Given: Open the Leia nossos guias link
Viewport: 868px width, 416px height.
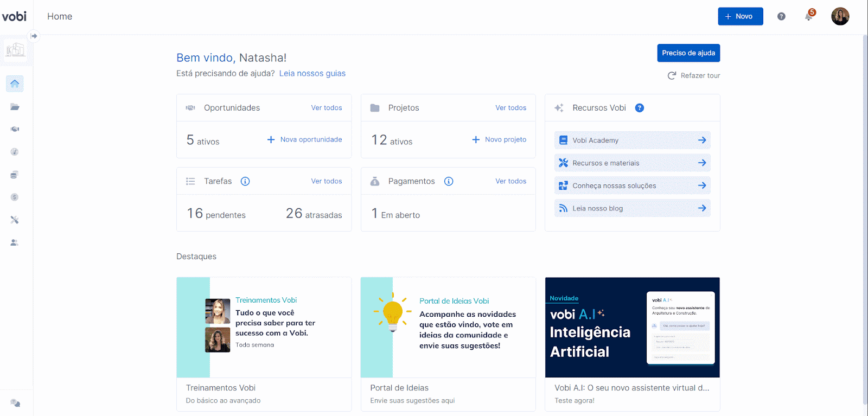Looking at the screenshot, I should point(312,73).
